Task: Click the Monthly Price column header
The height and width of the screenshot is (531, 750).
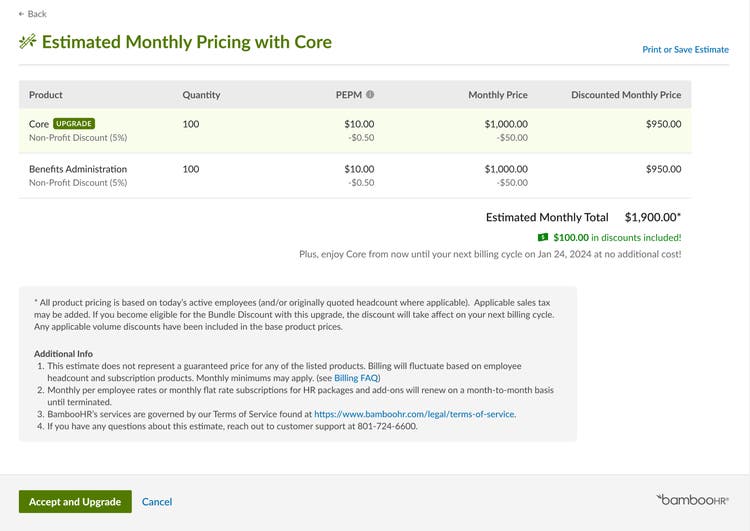Action: coord(498,95)
